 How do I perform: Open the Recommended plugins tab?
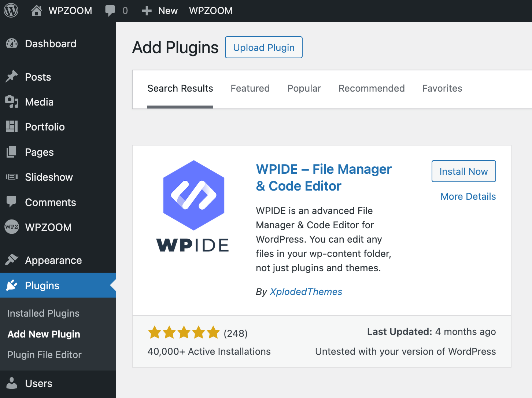click(x=372, y=88)
